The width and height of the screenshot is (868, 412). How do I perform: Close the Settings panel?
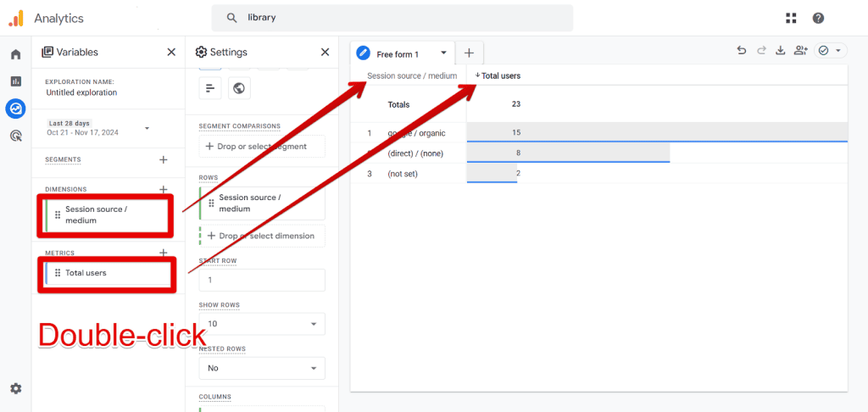click(x=325, y=52)
